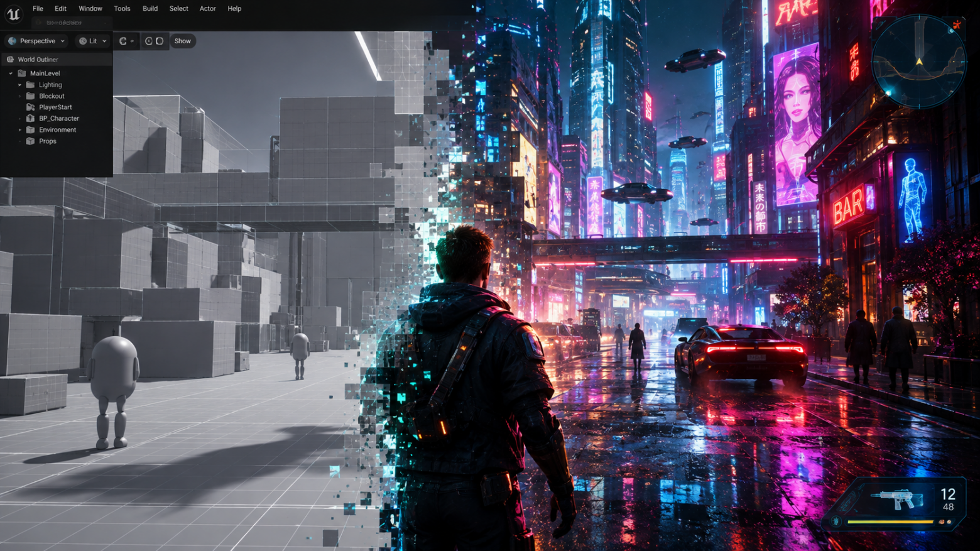Screen dimensions: 980x551
Task: Click the rifle weapon icon in HUD
Action: [x=897, y=499]
